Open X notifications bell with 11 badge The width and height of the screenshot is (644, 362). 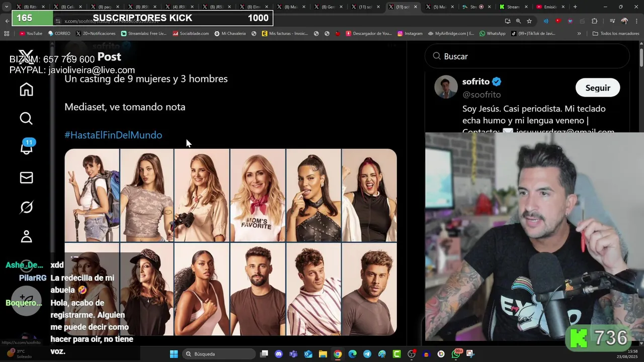click(26, 148)
